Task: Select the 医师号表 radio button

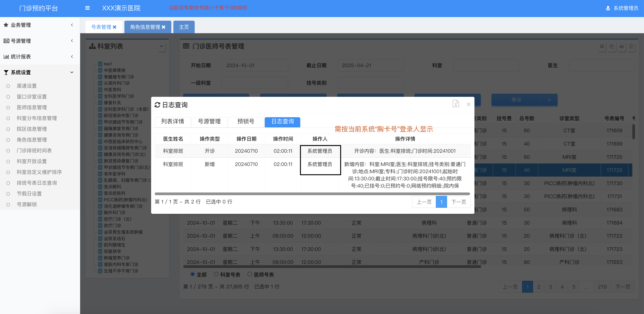Action: click(x=249, y=274)
